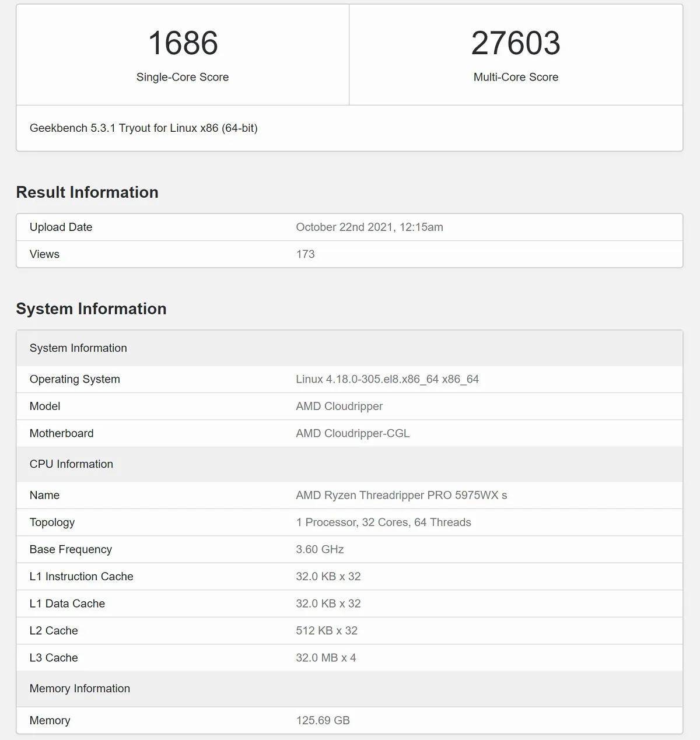This screenshot has height=740, width=700.
Task: Click the 125.69 GB memory value
Action: pyautogui.click(x=323, y=720)
